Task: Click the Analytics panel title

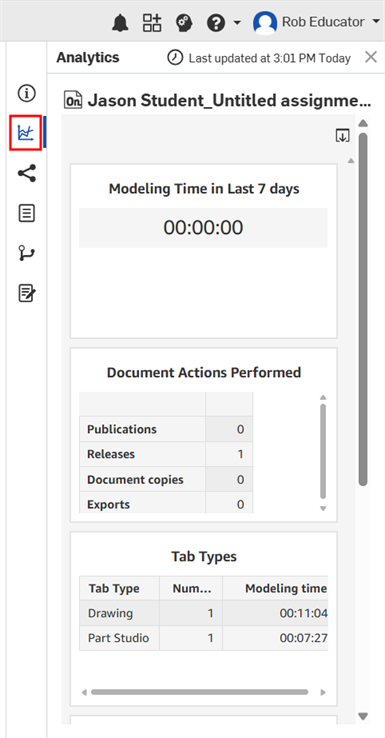Action: 88,58
